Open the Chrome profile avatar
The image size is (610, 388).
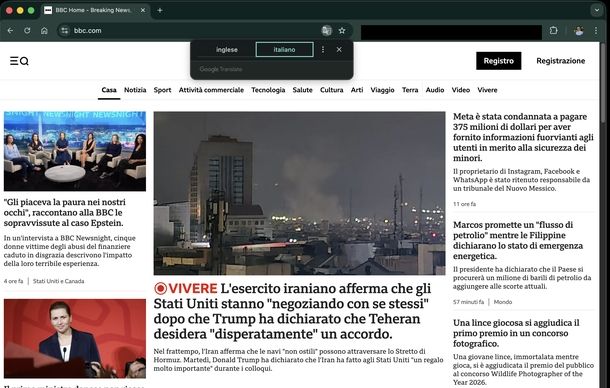[x=578, y=30]
